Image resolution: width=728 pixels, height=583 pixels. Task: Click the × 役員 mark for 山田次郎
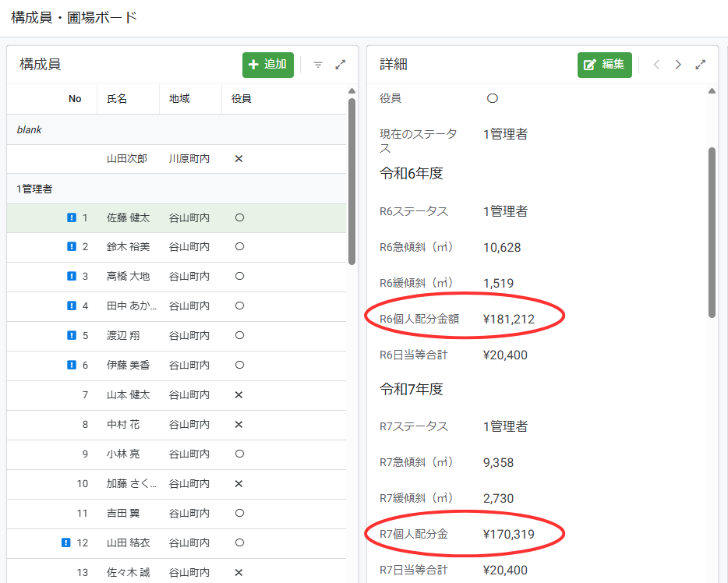click(x=239, y=159)
